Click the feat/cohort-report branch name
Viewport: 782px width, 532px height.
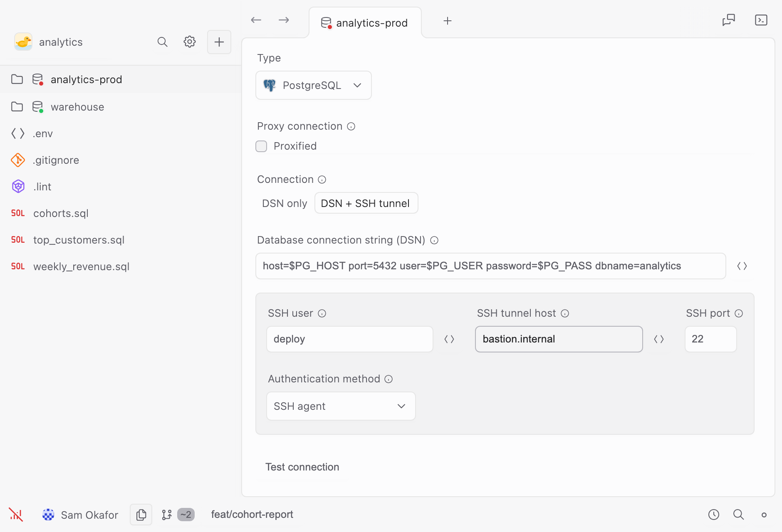(252, 515)
